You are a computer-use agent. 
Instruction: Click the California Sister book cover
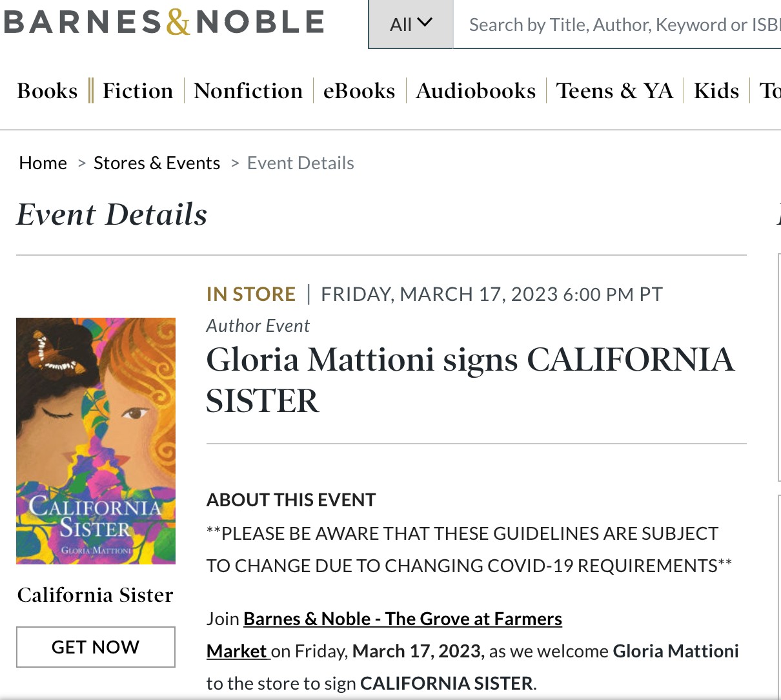pyautogui.click(x=96, y=440)
